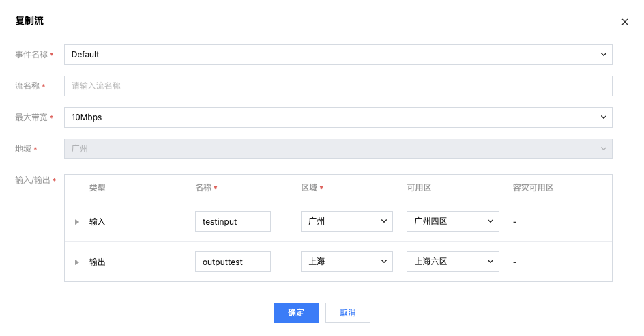Open the output row 上海 region dropdown
This screenshot has width=644, height=336.
pyautogui.click(x=347, y=262)
